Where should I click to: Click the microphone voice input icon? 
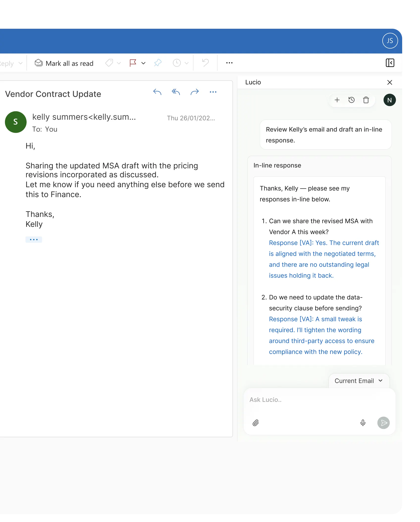(x=363, y=423)
